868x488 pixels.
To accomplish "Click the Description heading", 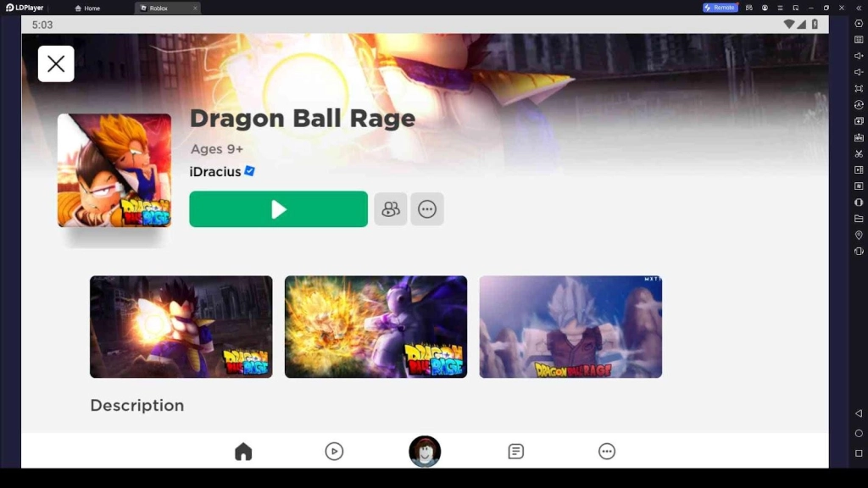I will pos(137,406).
